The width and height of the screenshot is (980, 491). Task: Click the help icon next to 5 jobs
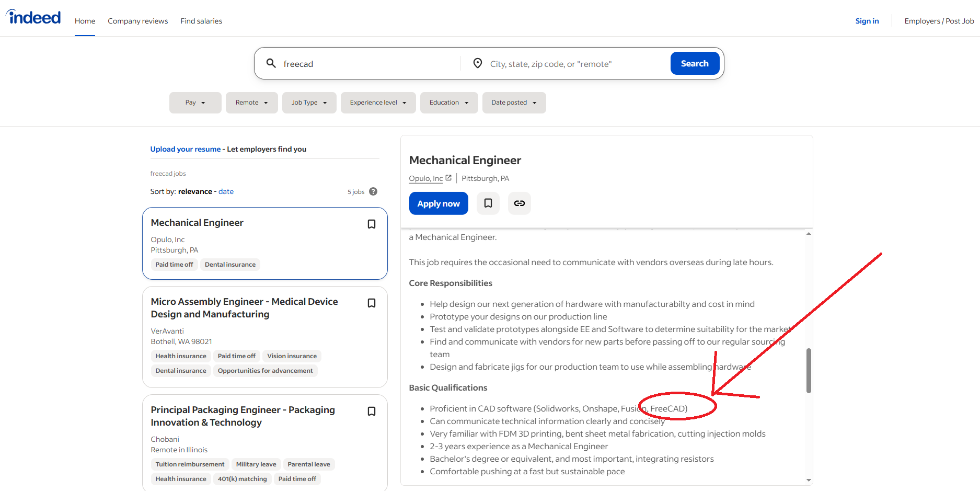tap(373, 191)
